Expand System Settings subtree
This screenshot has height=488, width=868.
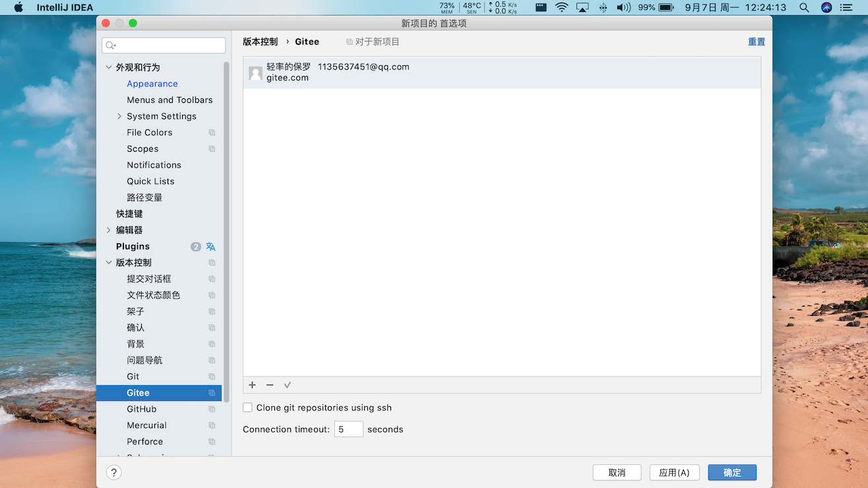coord(119,116)
